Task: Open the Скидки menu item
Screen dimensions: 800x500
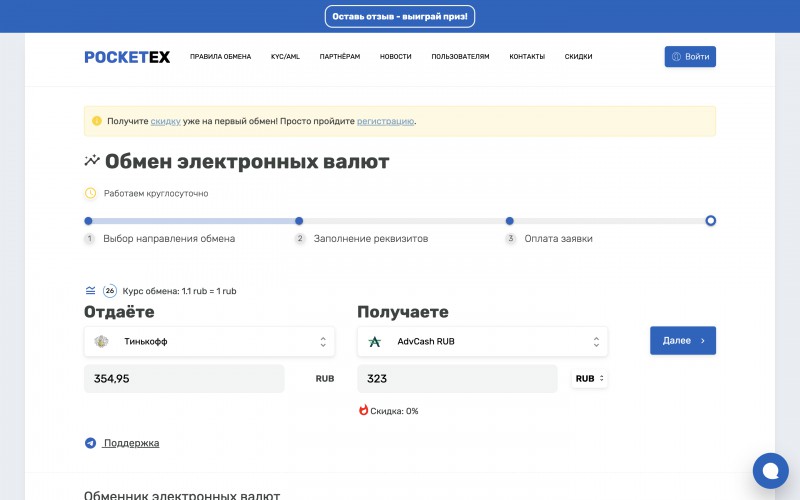Action: pyautogui.click(x=579, y=57)
